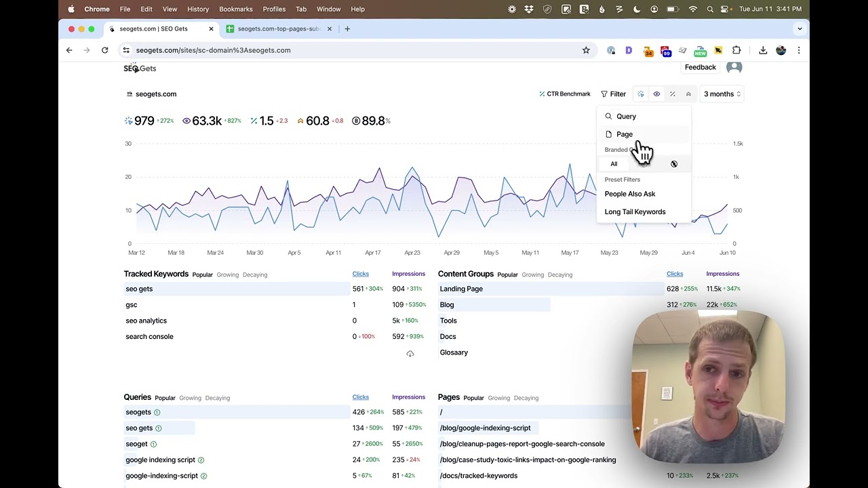
Task: Switch to the seogets.com-top-pages tab
Action: [x=280, y=29]
